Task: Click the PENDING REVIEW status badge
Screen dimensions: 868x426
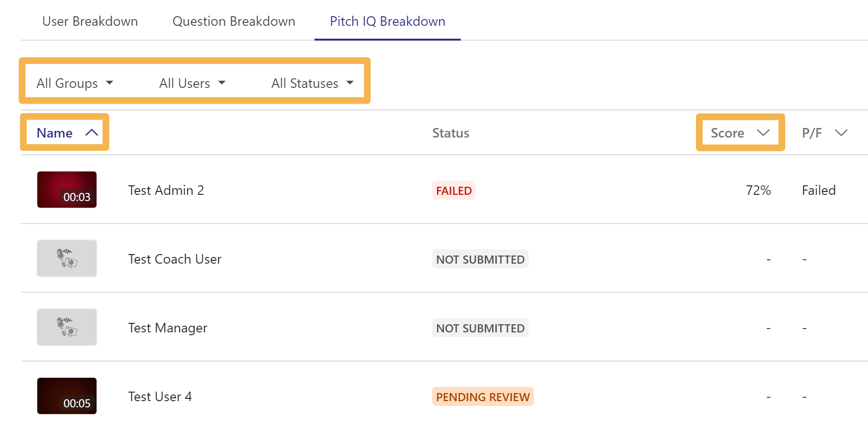Action: coord(483,397)
